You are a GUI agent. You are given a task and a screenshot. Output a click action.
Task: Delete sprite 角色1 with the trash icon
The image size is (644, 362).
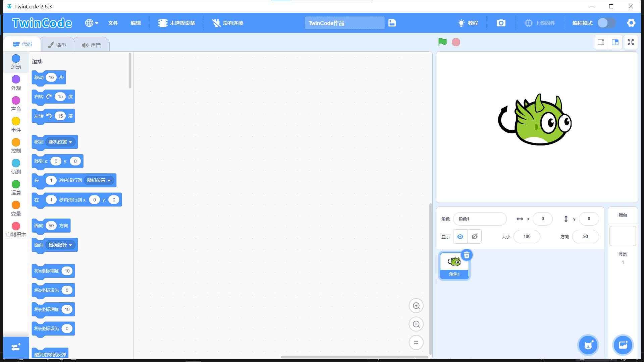(x=467, y=255)
